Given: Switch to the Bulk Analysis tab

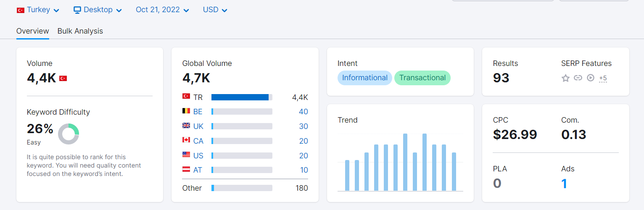Looking at the screenshot, I should [80, 31].
